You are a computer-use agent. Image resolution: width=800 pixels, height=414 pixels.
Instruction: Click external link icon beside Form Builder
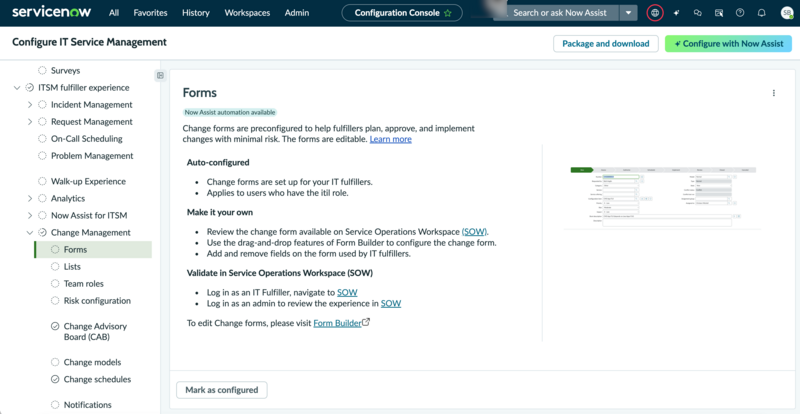[366, 322]
